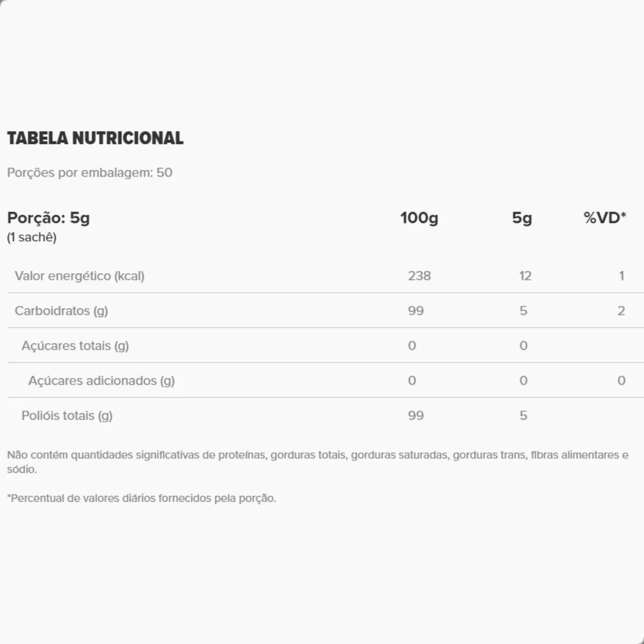
Task: Click the TABELA NUTRICIONAL heading
Action: pos(95,138)
